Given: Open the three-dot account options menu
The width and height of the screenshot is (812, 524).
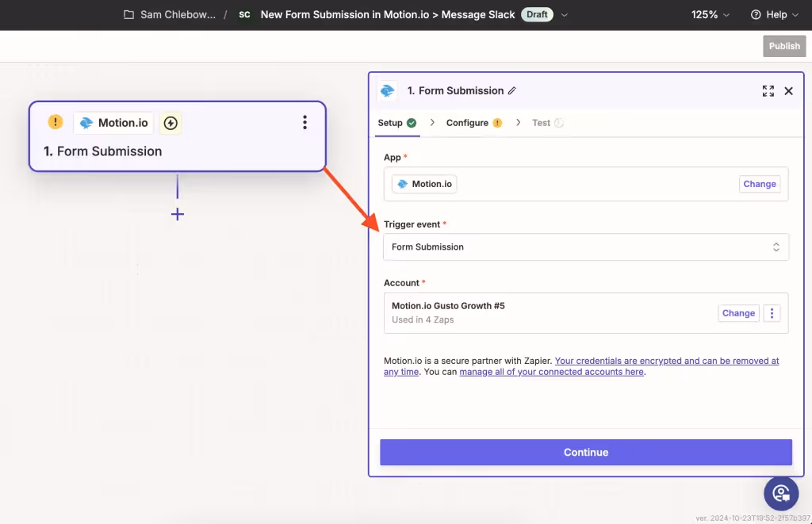Looking at the screenshot, I should 772,313.
